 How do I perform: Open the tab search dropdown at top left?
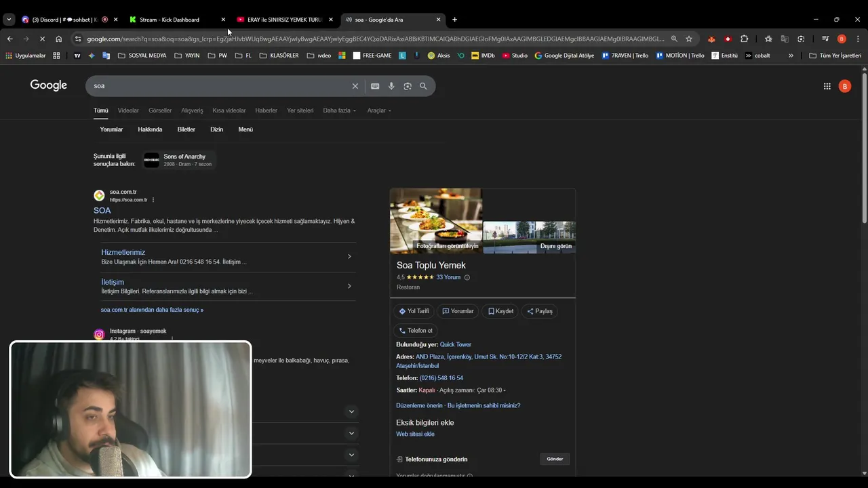pos(9,20)
